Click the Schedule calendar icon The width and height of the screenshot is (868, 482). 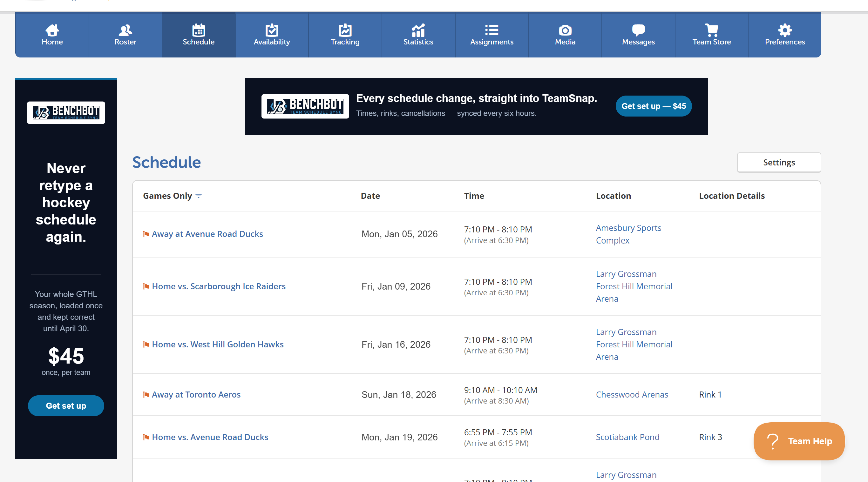point(199,30)
